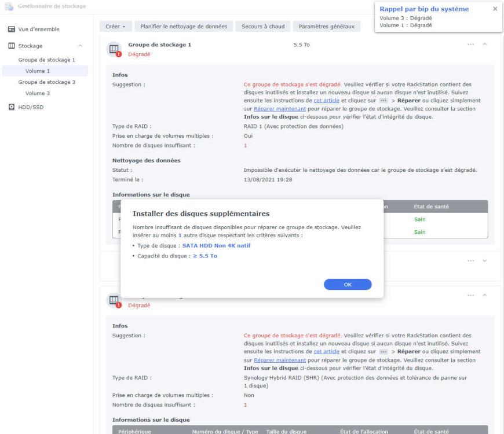This screenshot has height=434, width=504.
Task: Click second Sain health status in table
Action: pyautogui.click(x=419, y=232)
